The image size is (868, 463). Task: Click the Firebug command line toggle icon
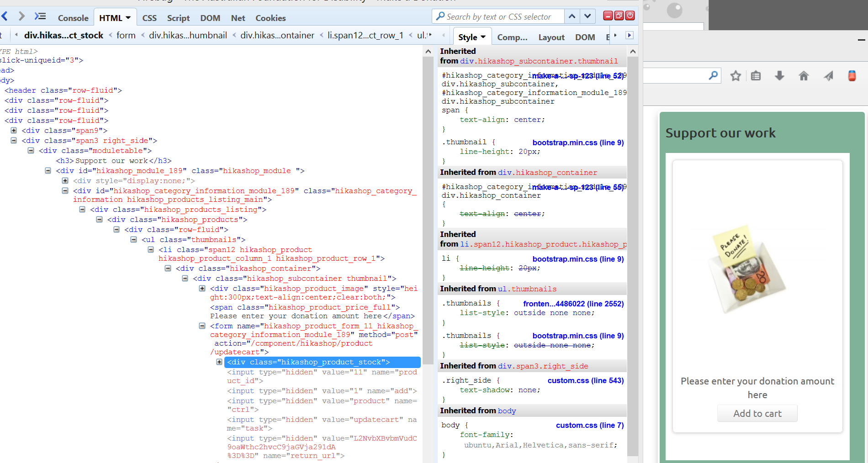pos(40,17)
